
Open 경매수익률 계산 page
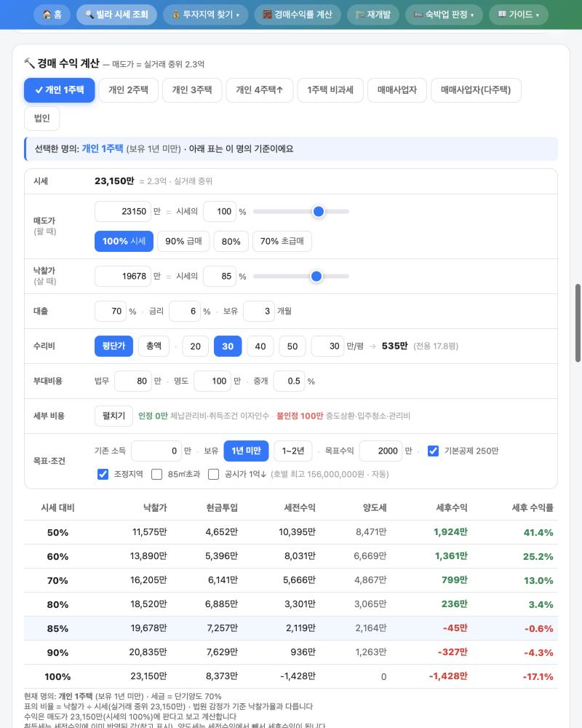[x=298, y=15]
